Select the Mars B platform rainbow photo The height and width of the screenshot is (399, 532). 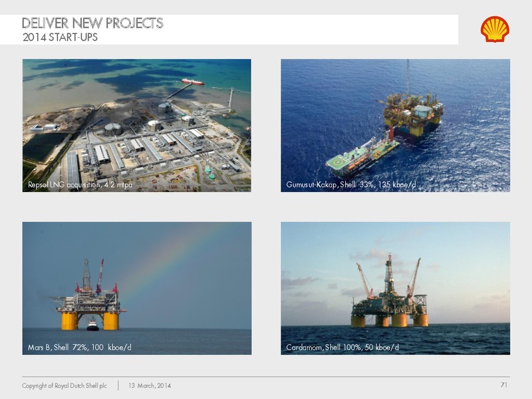click(137, 289)
